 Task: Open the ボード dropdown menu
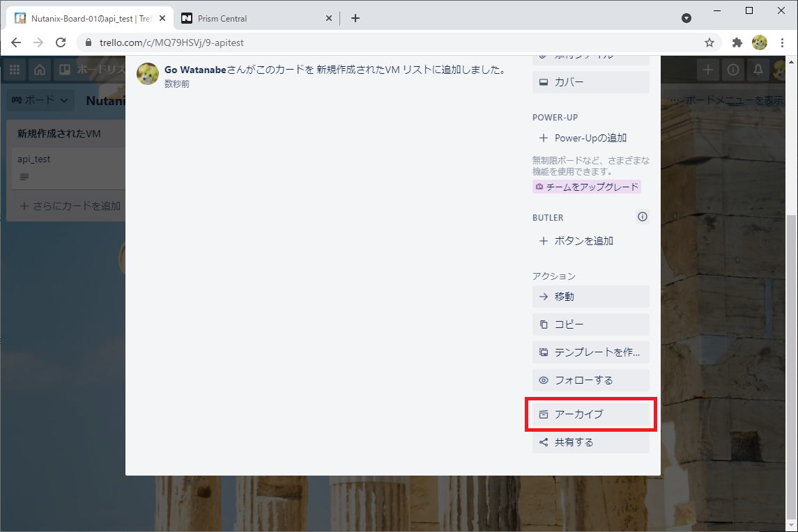(40, 100)
